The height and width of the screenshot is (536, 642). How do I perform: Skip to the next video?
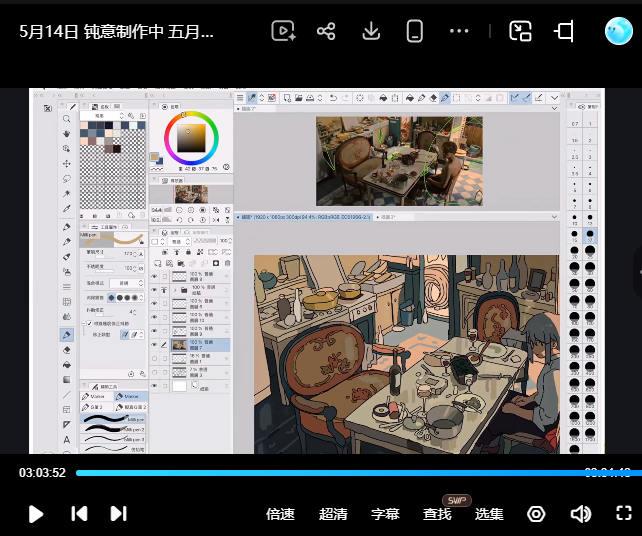coord(119,513)
